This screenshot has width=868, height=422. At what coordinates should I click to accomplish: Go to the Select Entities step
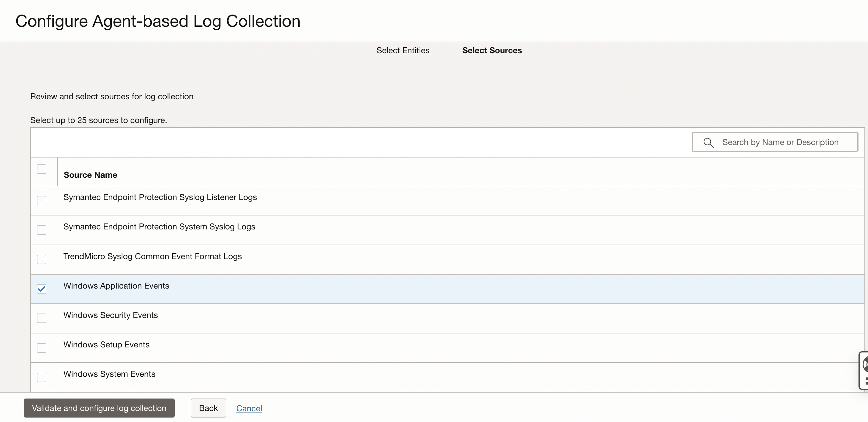[403, 50]
